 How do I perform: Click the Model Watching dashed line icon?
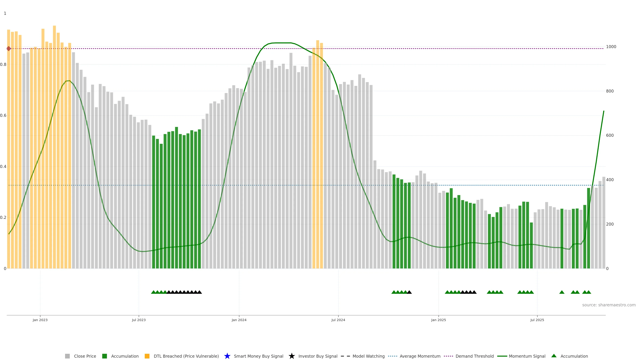pos(345,356)
